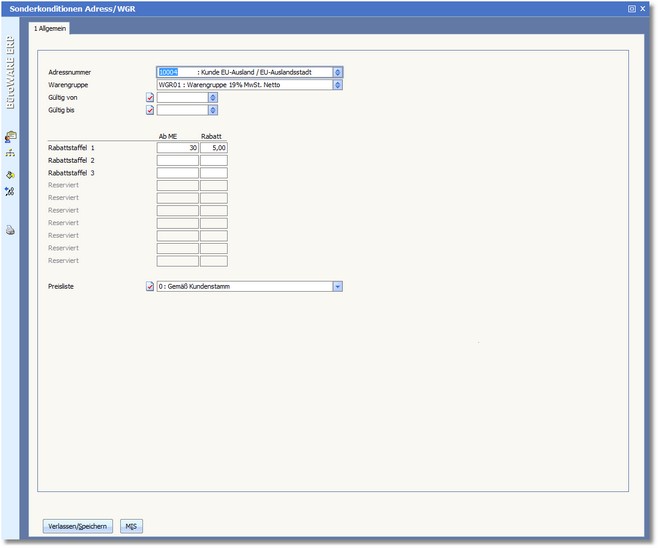
Task: Click the tools sidebar icon with star
Action: [10, 191]
